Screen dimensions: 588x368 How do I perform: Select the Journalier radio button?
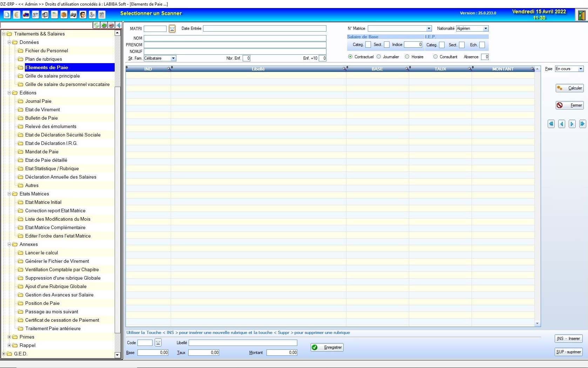click(x=379, y=57)
